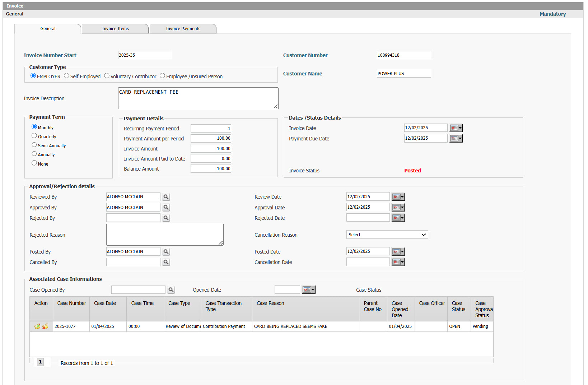Viewport: 588px width, 385px height.
Task: Select EMPLOYER customer type
Action: pyautogui.click(x=33, y=76)
